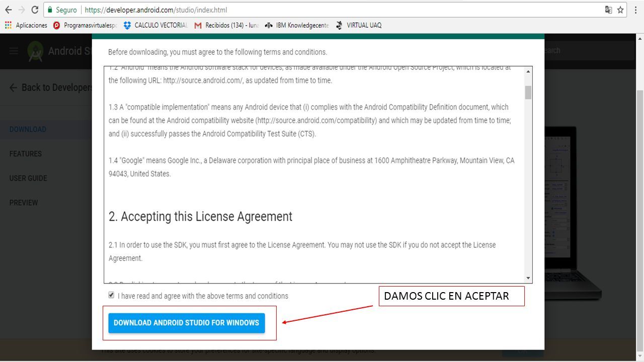Image resolution: width=644 pixels, height=362 pixels.
Task: Click the browser back arrow
Action: [9, 10]
